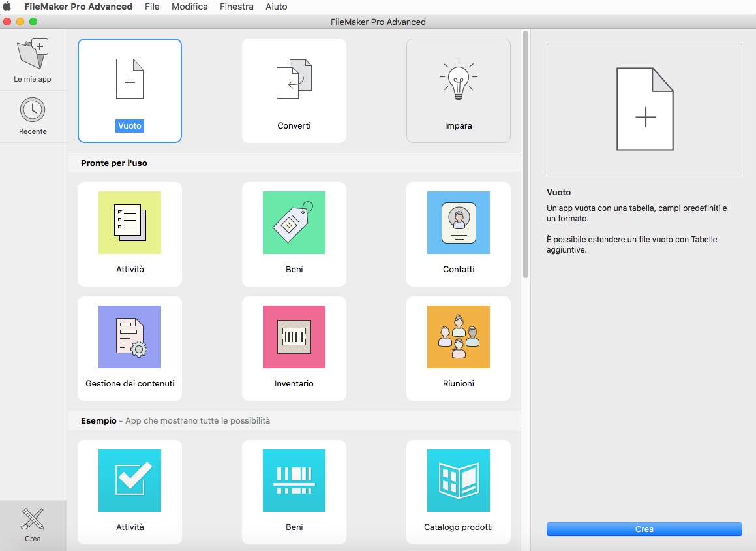The width and height of the screenshot is (756, 551).
Task: Open the Converti file conversion card
Action: (294, 91)
